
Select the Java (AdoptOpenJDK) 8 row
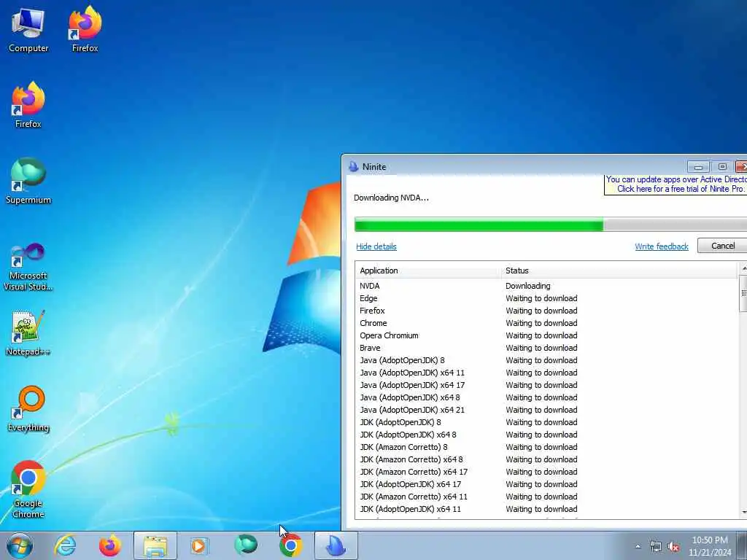[x=546, y=360]
